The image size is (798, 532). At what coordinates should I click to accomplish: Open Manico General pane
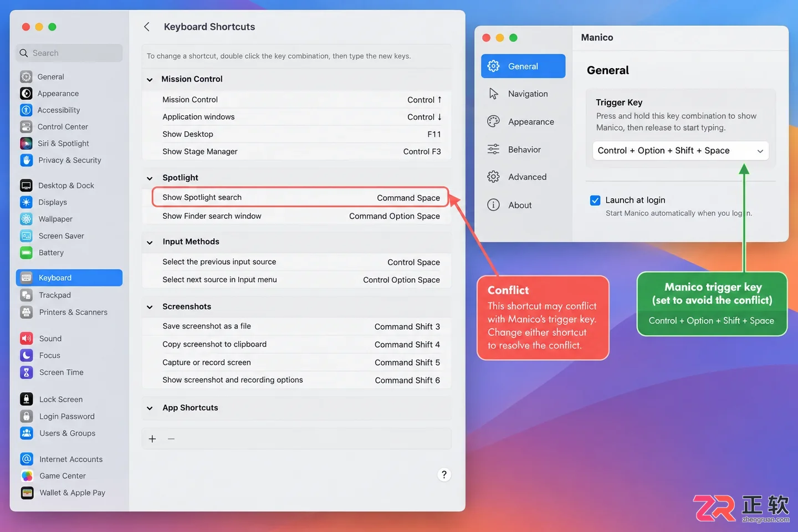click(x=523, y=66)
